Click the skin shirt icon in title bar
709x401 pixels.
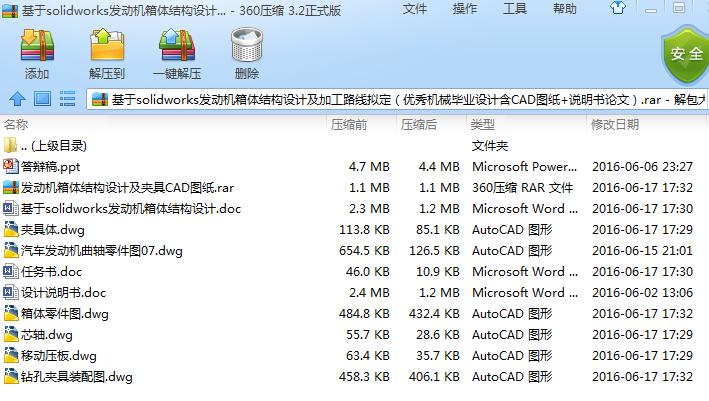[618, 8]
